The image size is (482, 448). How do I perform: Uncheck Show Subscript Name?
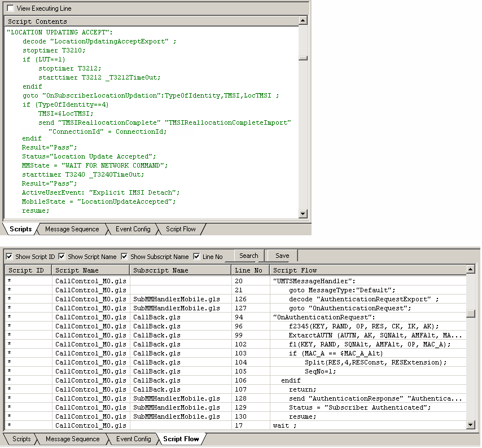pos(125,256)
